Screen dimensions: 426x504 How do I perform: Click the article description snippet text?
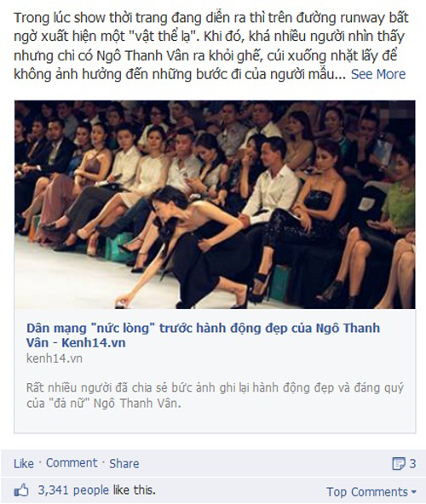coord(215,395)
